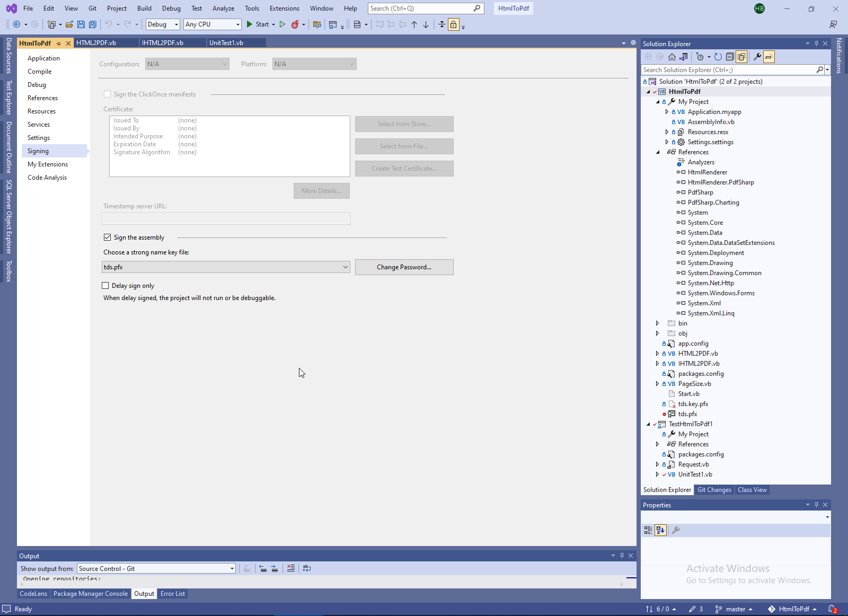Go to Home in Solution Explorer toolbar
Viewport: 848px width, 616px height.
pyautogui.click(x=672, y=57)
